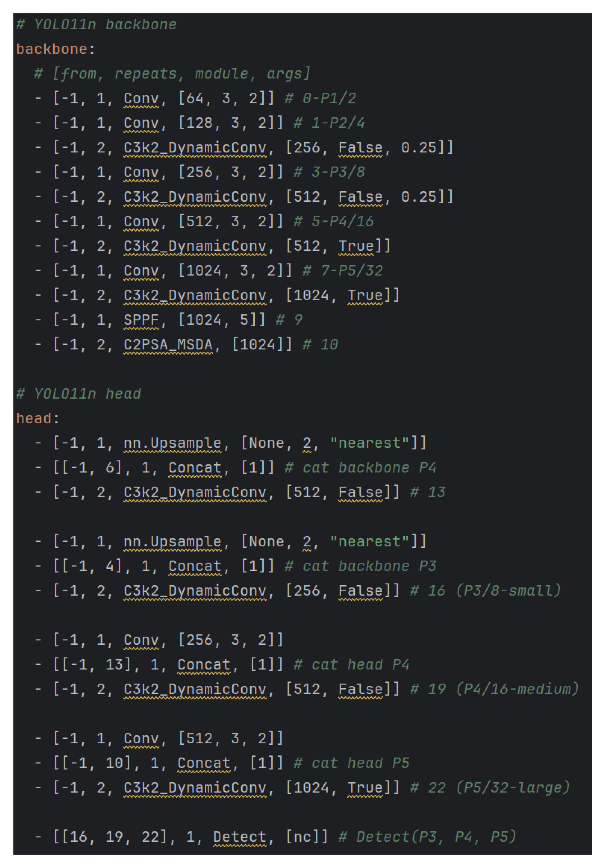Viewport: 605px width, 868px height.
Task: Click the 'cat backbone P4' comment
Action: click(x=369, y=468)
